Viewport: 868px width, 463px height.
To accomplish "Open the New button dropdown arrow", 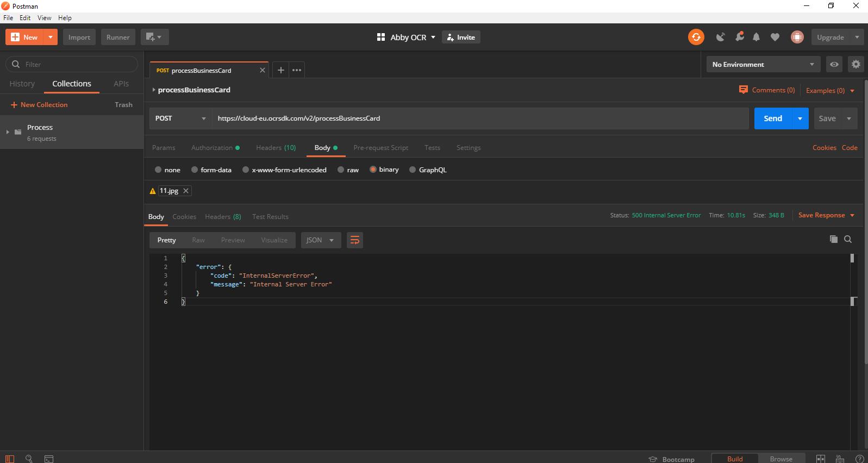I will tap(50, 37).
